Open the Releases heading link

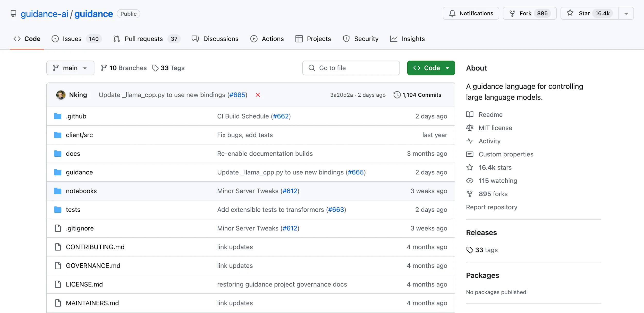(481, 232)
